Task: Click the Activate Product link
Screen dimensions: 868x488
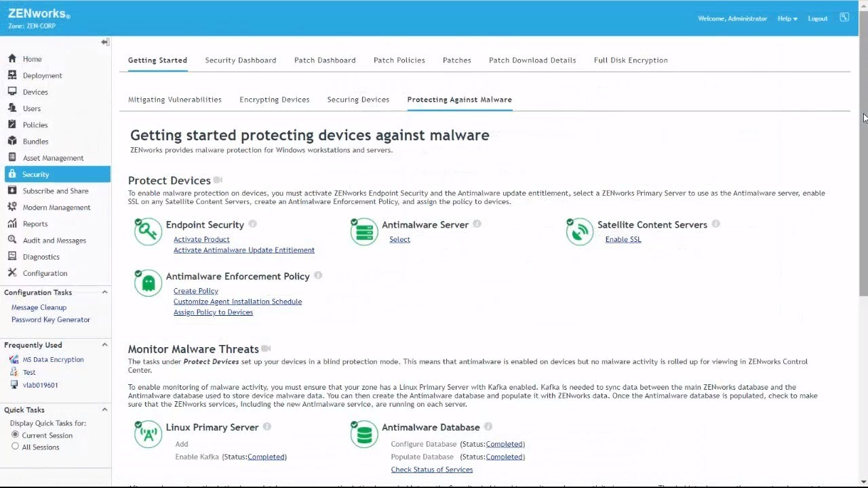Action: coord(201,239)
